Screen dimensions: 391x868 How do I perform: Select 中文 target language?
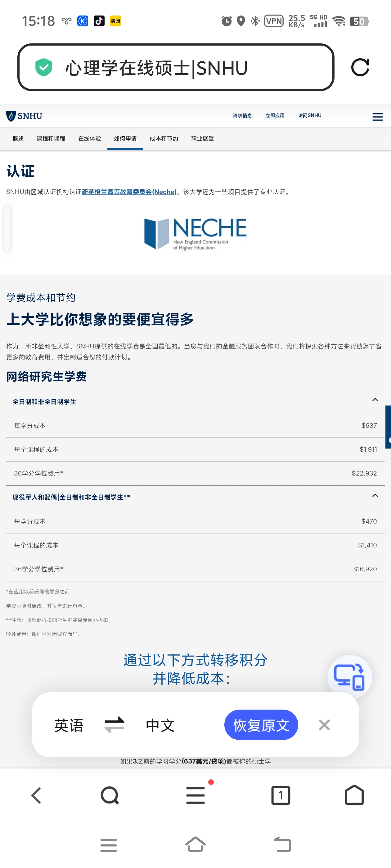[x=160, y=725]
